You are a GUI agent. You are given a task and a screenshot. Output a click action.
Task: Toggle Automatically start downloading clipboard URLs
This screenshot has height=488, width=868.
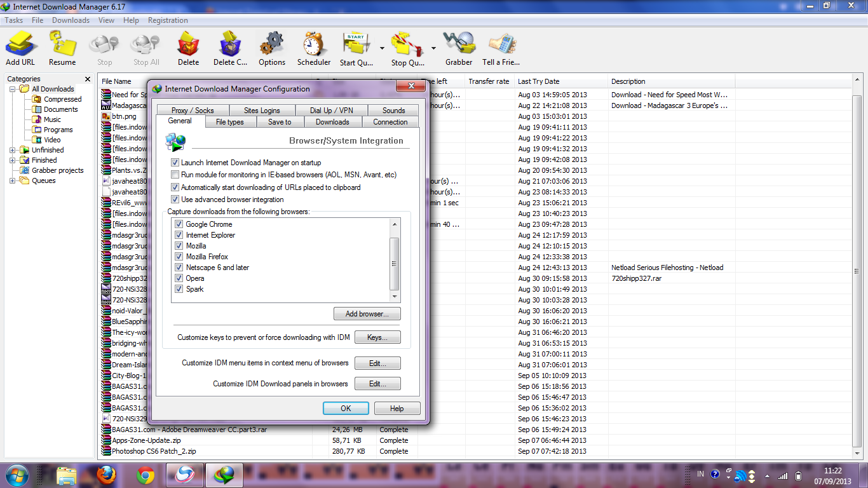[175, 187]
